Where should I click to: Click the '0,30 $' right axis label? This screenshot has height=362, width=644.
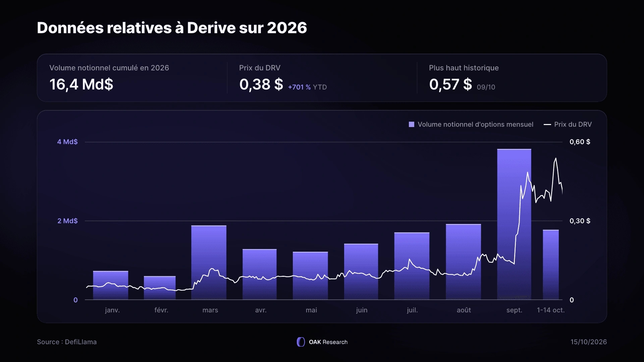point(580,221)
